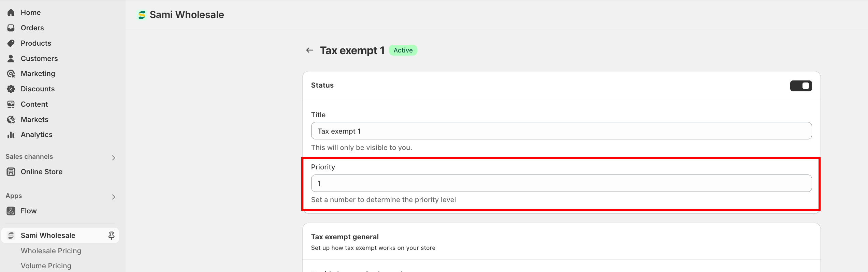
Task: Toggle the tax exempt Status switch
Action: pyautogui.click(x=800, y=86)
